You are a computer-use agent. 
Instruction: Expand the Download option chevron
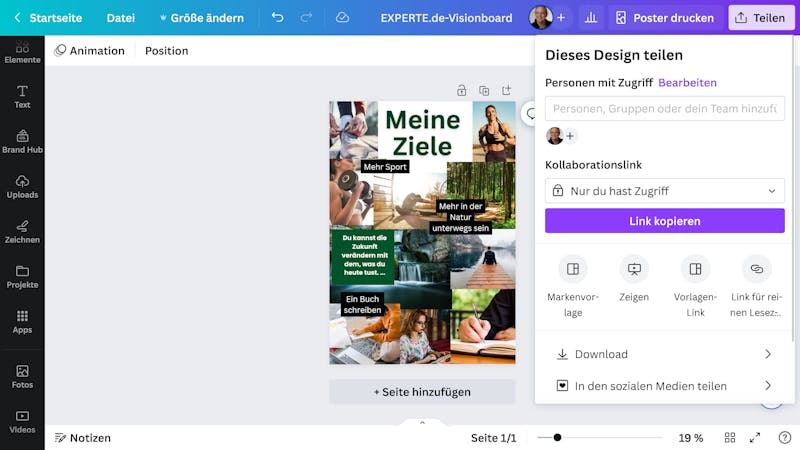(768, 354)
